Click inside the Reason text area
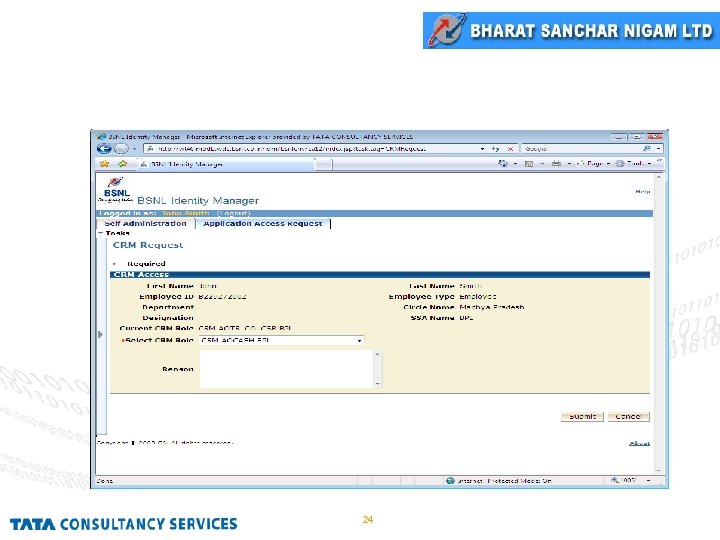The image size is (720, 540). click(x=286, y=369)
